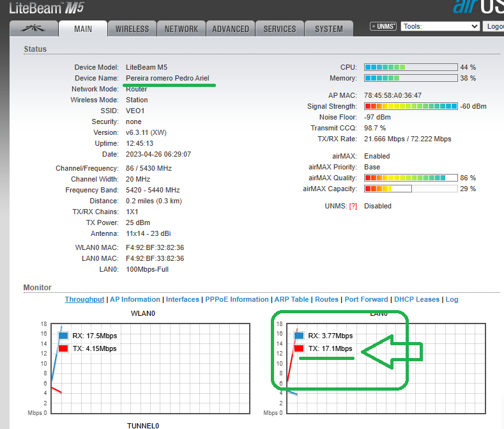504x429 pixels.
Task: Open the WIRELESS tab
Action: click(x=132, y=29)
